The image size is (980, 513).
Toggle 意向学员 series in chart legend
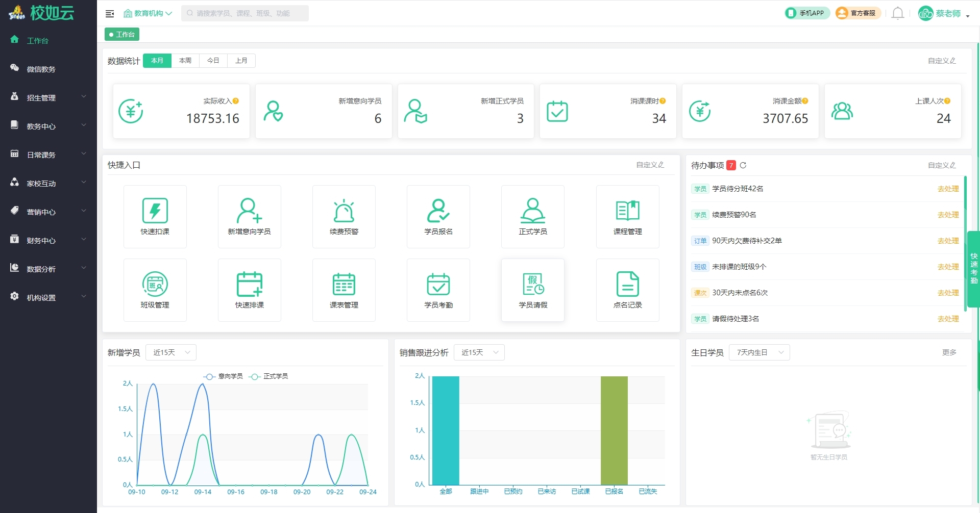click(223, 376)
